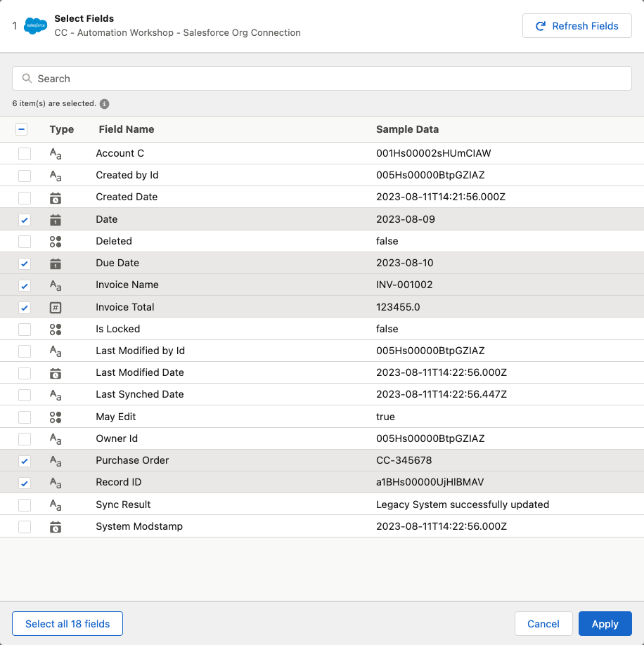
Task: Toggle the header select-all checkbox
Action: [x=21, y=129]
